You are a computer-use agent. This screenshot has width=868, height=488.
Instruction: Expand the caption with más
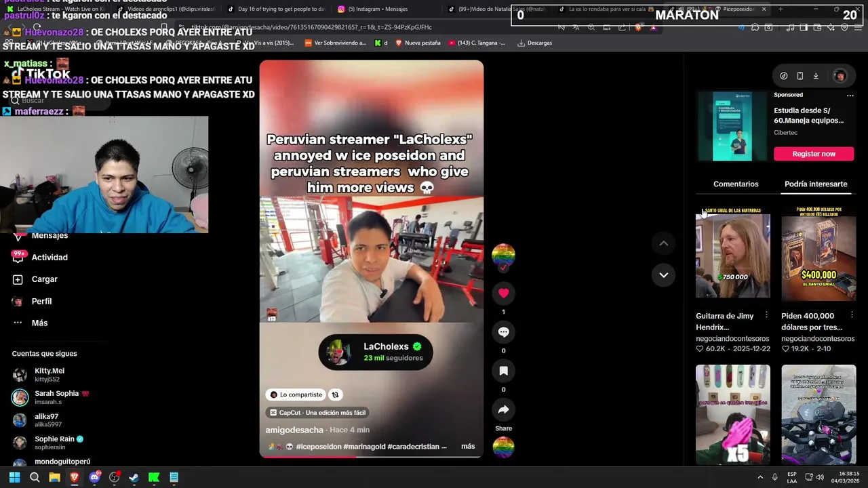(x=468, y=447)
